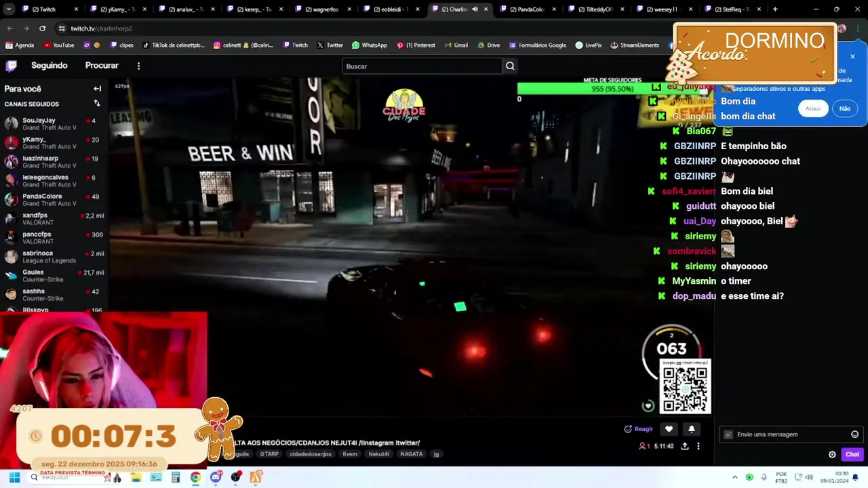Viewport: 868px width, 488px height.
Task: Click the GTARP tag
Action: pyautogui.click(x=269, y=454)
